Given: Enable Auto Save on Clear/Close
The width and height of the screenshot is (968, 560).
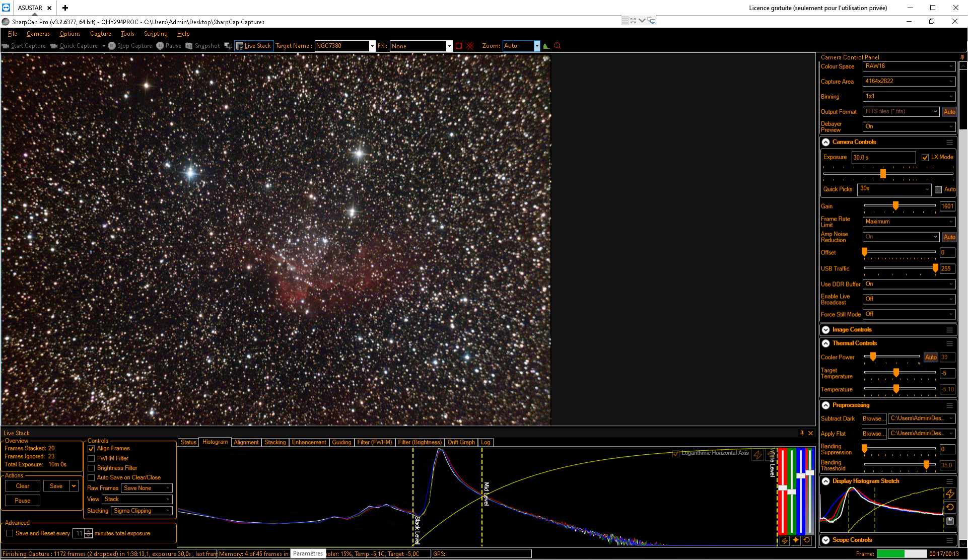Looking at the screenshot, I should click(91, 478).
